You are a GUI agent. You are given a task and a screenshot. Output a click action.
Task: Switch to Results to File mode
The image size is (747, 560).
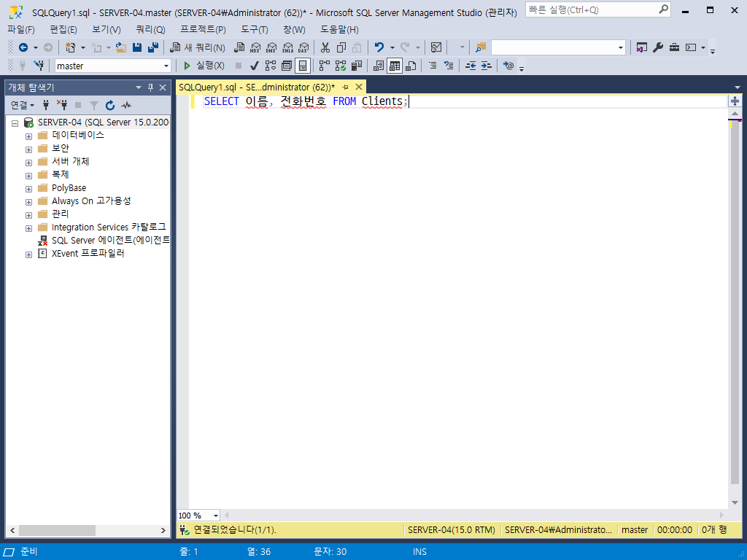click(411, 66)
